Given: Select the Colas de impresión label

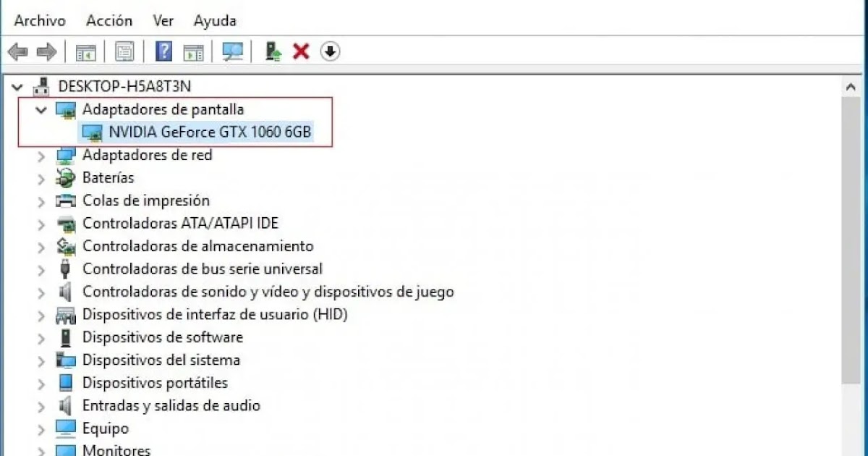Looking at the screenshot, I should (146, 200).
